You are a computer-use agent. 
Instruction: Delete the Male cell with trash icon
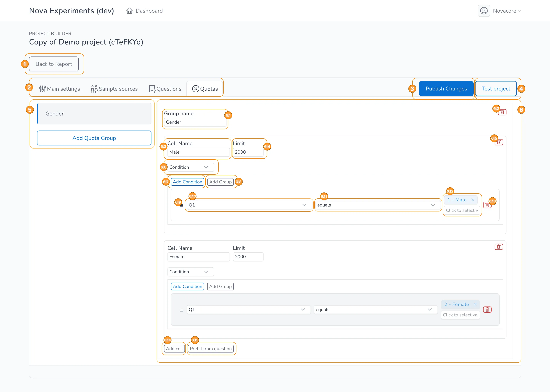(499, 142)
